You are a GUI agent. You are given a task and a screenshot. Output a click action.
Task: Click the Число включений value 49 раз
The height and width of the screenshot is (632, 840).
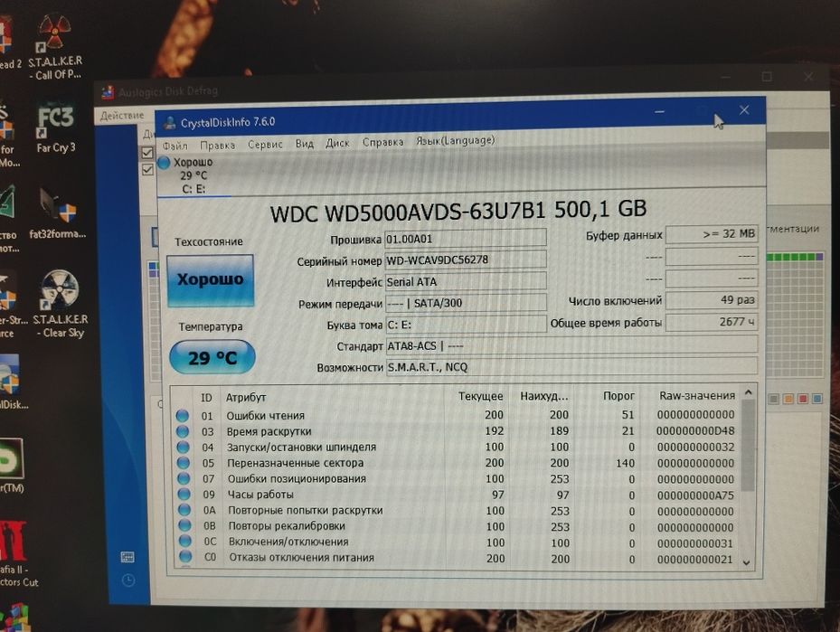tap(711, 300)
